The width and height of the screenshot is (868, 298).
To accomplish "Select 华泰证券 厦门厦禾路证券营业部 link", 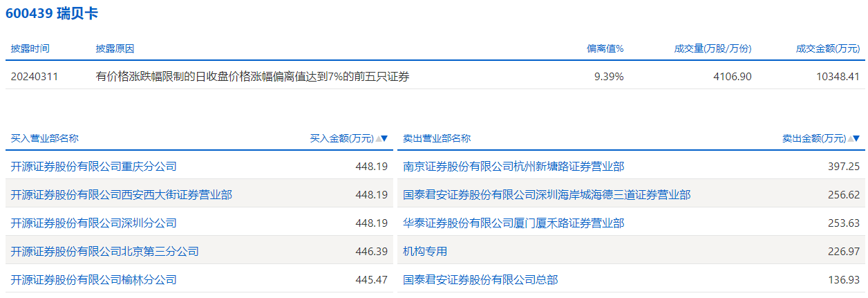I will (x=513, y=223).
